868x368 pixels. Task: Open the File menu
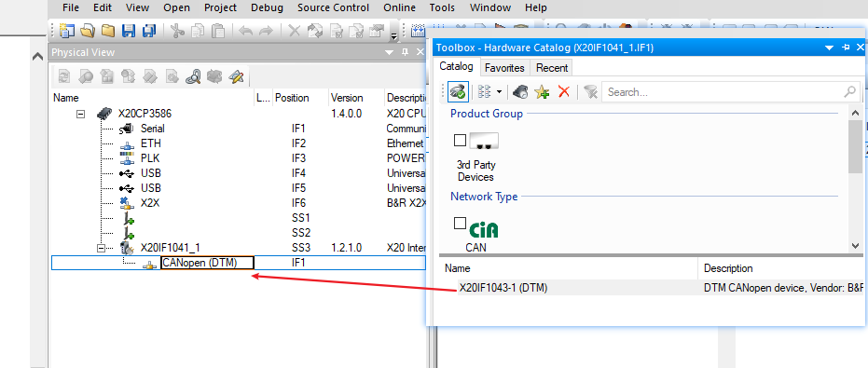70,7
